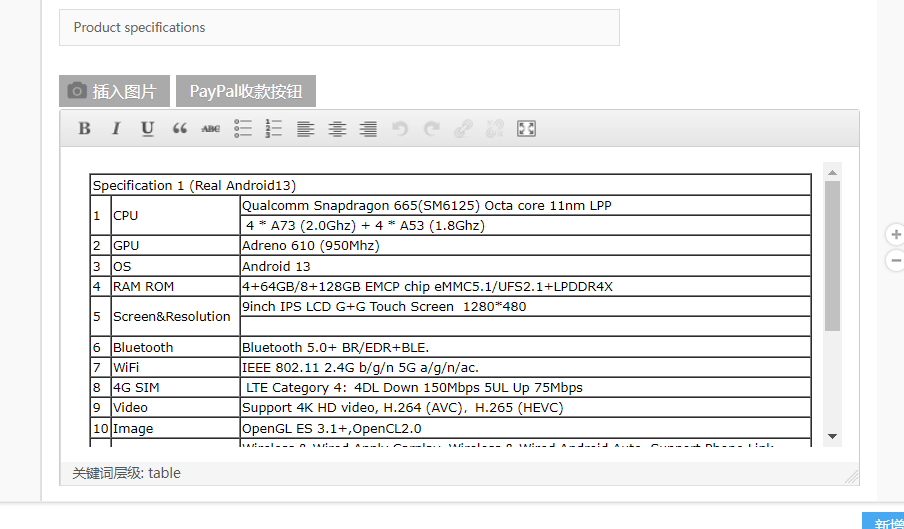Redo the last edit
The width and height of the screenshot is (904, 529).
click(x=431, y=128)
